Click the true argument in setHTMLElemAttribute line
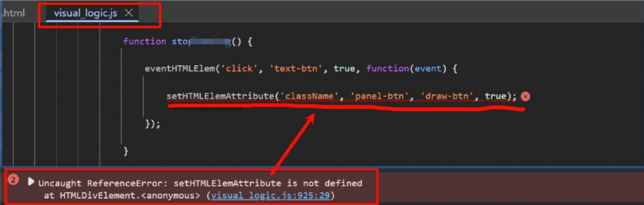Image resolution: width=644 pixels, height=205 pixels. click(x=495, y=96)
